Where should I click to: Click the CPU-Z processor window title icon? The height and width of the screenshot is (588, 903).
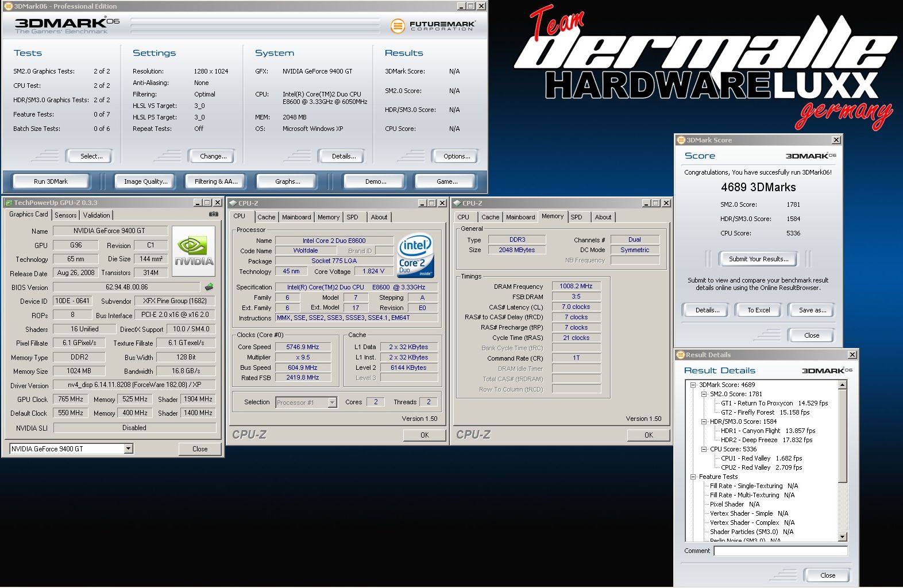[x=233, y=203]
